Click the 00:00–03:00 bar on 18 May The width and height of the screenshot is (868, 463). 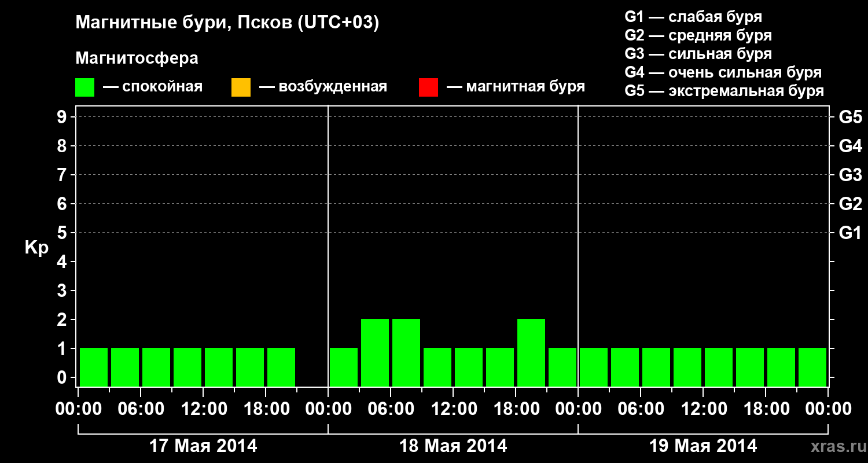(344, 367)
